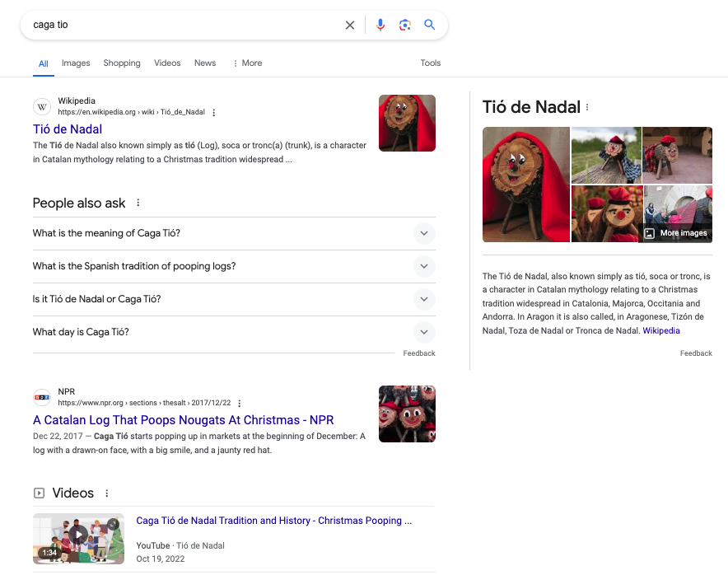Open the More search options dropdown
728x575 pixels.
pos(247,63)
